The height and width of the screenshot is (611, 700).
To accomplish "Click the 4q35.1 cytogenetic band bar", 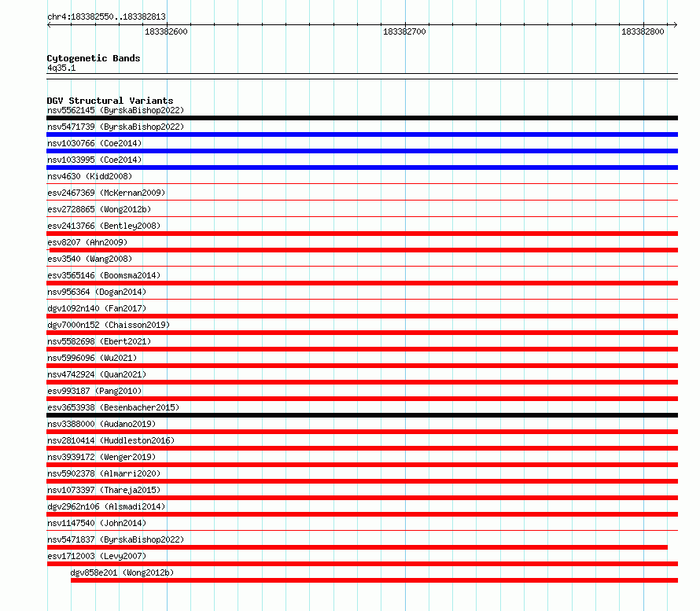I will (362, 76).
